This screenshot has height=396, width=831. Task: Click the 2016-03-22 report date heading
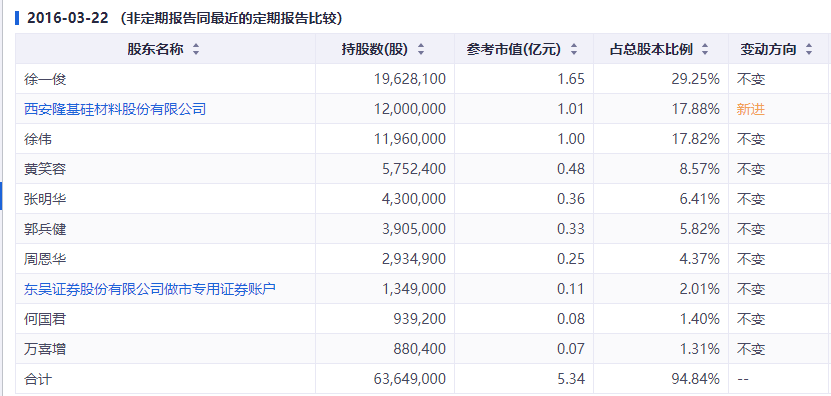(x=68, y=18)
